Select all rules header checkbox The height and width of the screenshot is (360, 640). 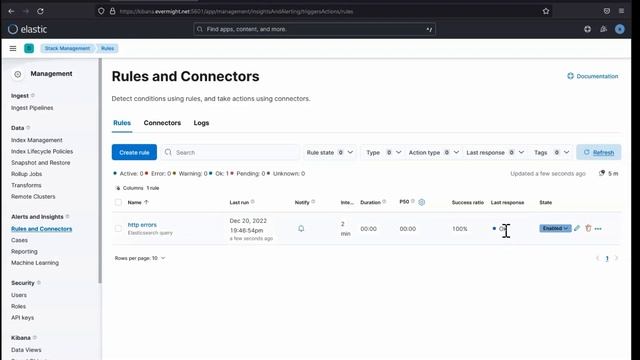(x=118, y=202)
